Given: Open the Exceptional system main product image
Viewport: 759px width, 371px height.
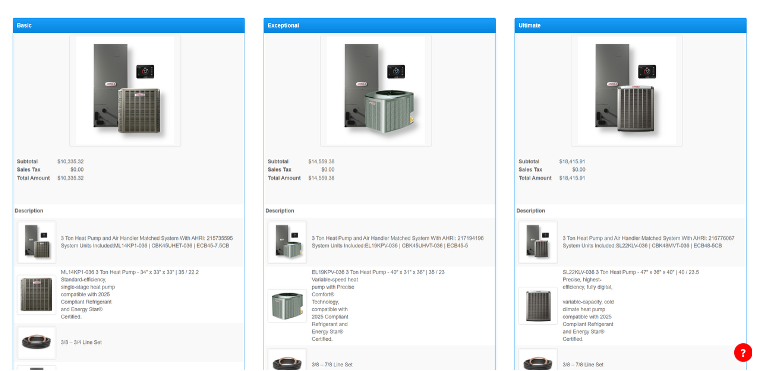Looking at the screenshot, I should tap(376, 91).
